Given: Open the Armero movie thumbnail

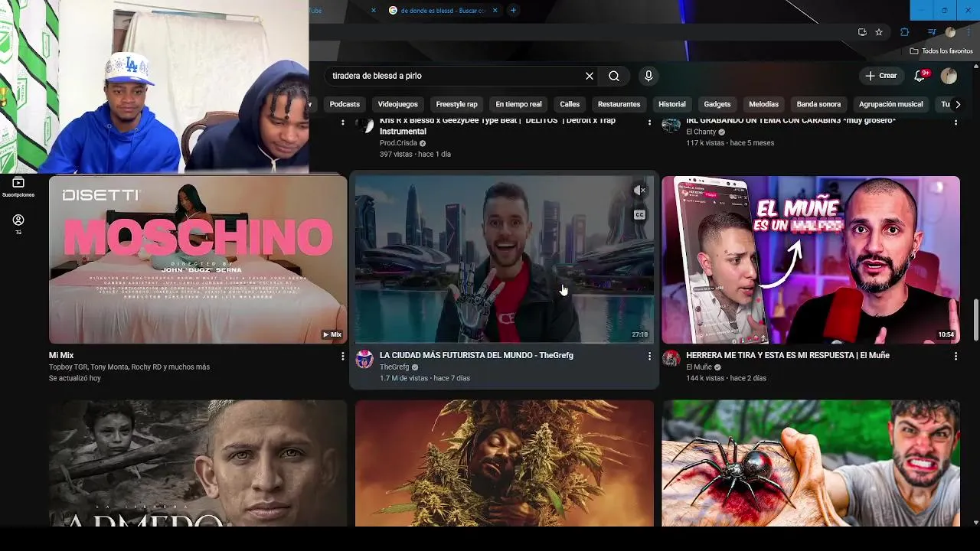Looking at the screenshot, I should (198, 463).
